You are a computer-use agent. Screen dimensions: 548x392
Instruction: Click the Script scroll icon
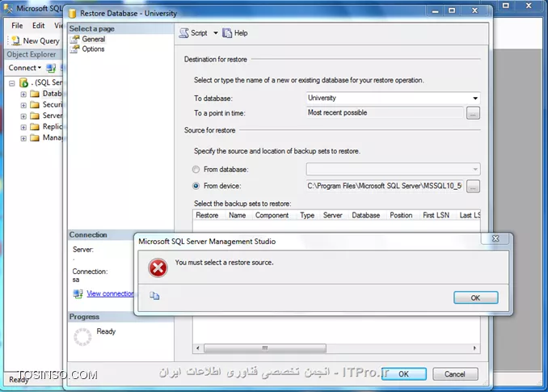pos(183,33)
